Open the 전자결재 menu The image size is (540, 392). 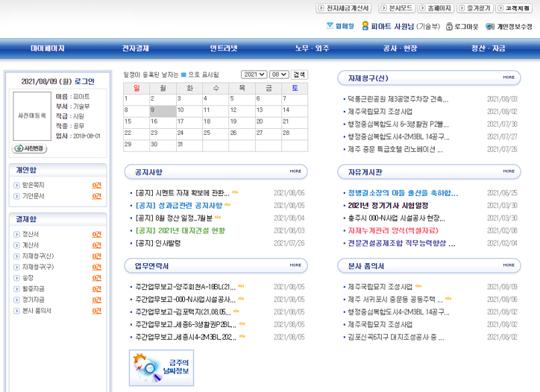coord(136,48)
